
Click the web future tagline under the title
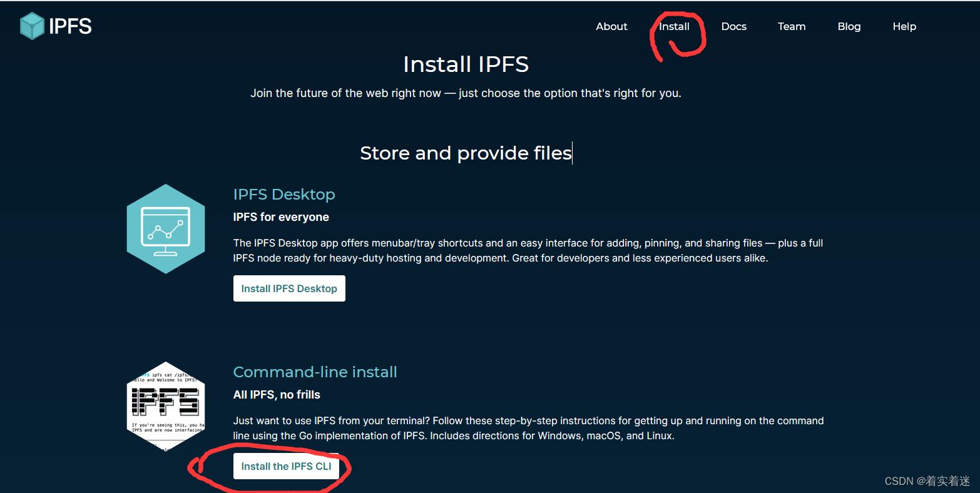(466, 93)
